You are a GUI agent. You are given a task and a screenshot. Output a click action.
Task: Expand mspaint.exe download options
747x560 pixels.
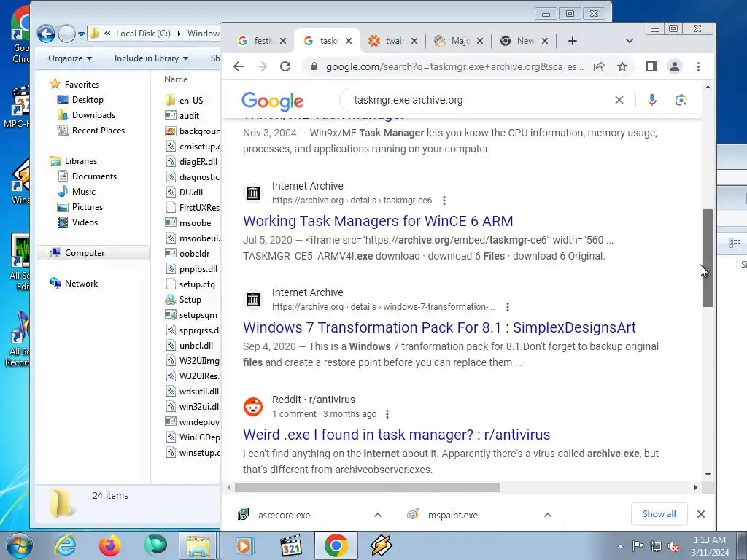pyautogui.click(x=548, y=515)
